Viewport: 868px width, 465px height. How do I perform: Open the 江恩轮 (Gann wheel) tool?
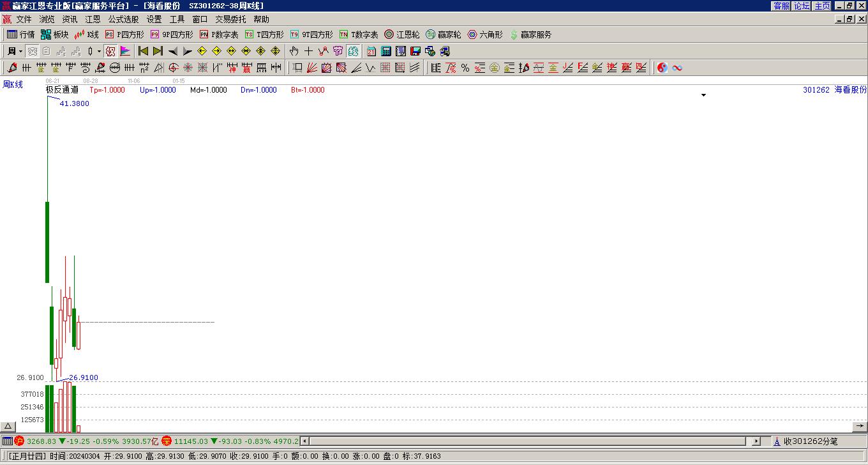point(401,34)
